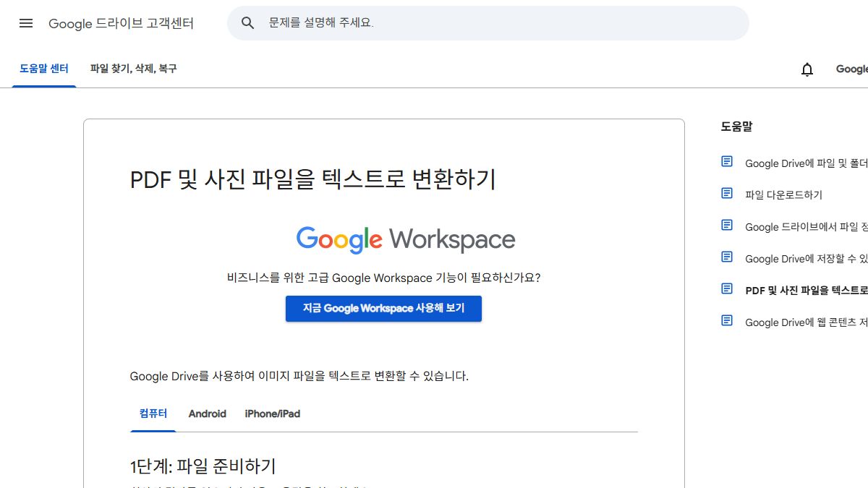The height and width of the screenshot is (488, 868).
Task: Switch to the iPhone/iPad tab
Action: click(x=273, y=414)
